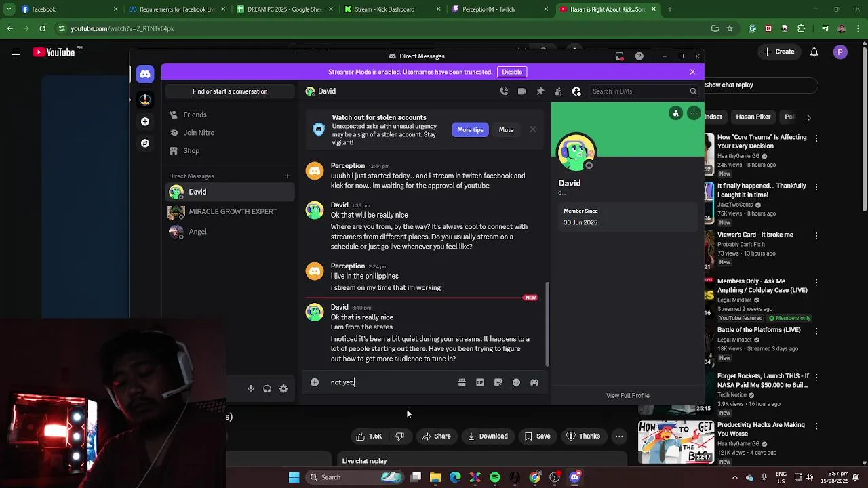Open the emoji picker

516,382
